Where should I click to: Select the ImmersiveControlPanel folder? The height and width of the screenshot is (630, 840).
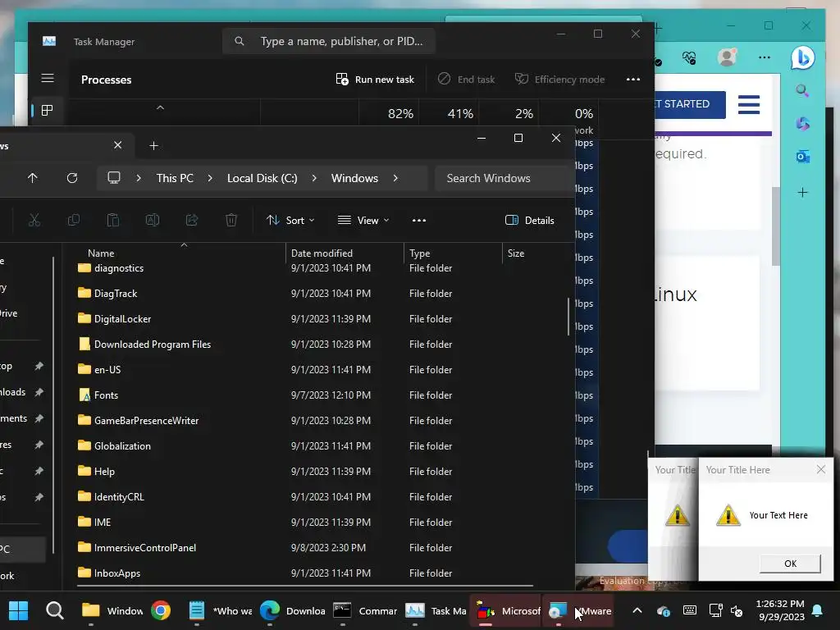pyautogui.click(x=144, y=547)
